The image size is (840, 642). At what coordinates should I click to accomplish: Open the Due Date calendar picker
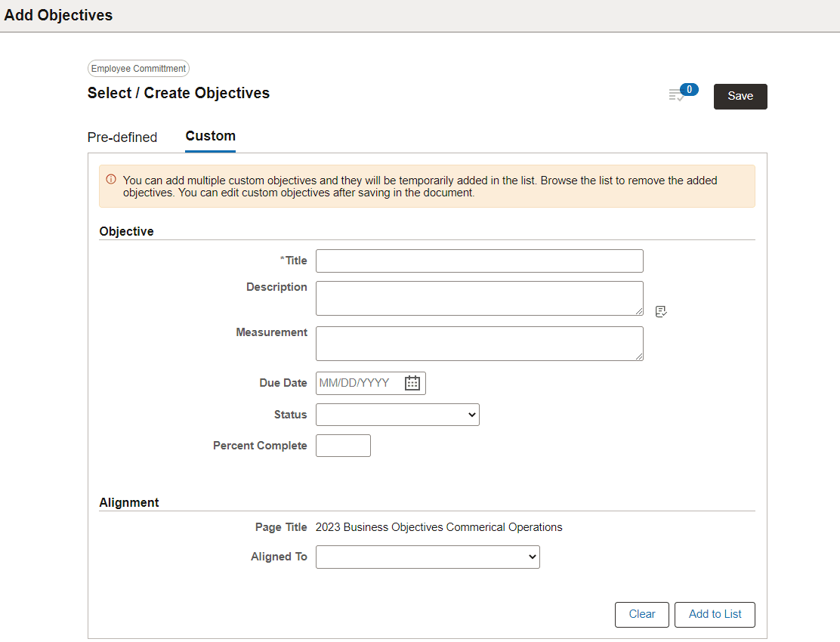[x=412, y=383]
